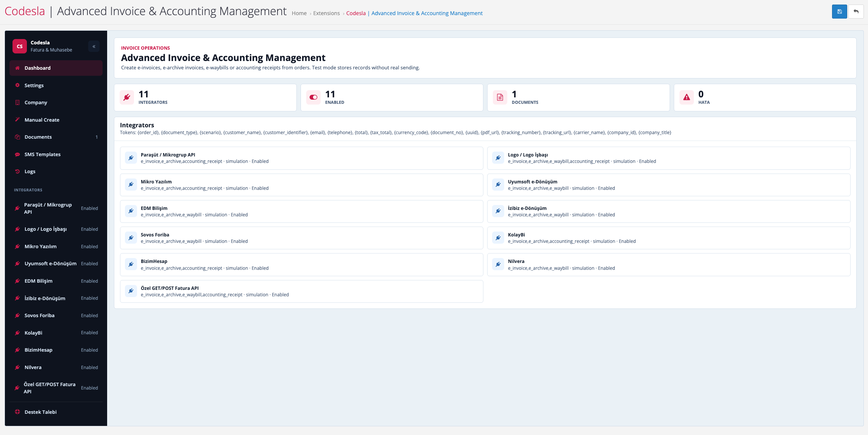Select Uyumsoft e-Dönüşüm in sidebar integrators
Viewport: 868px width, 435px height.
(56, 264)
